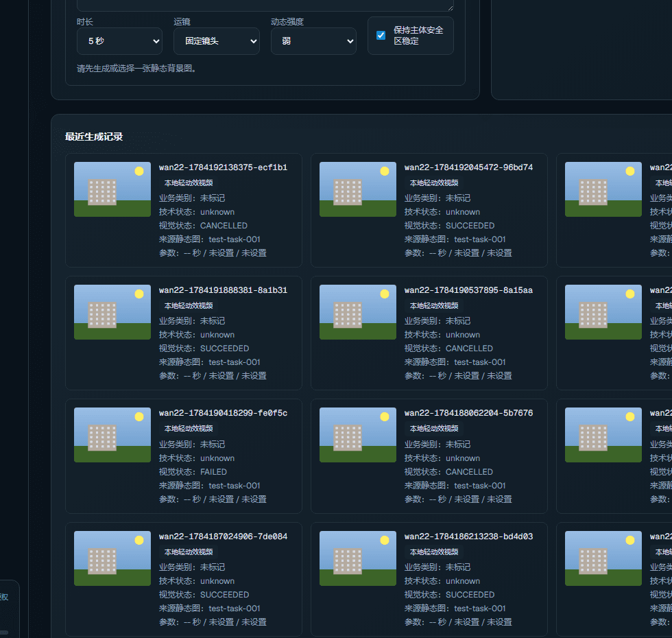672x638 pixels.
Task: Click 来源静态图 test-task-001 on record fe0f5c
Action: click(210, 486)
